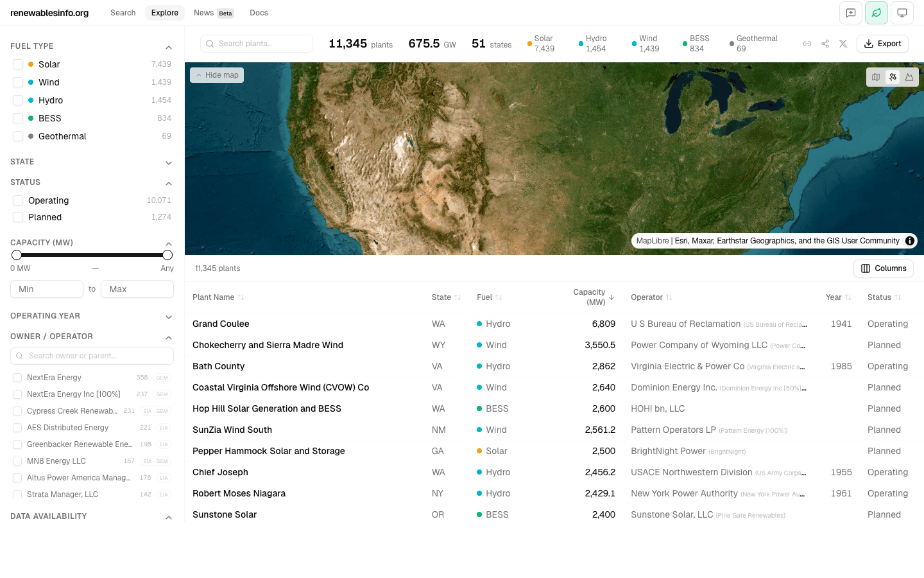Copy the shareable link icon
This screenshot has width=924, height=578.
807,44
